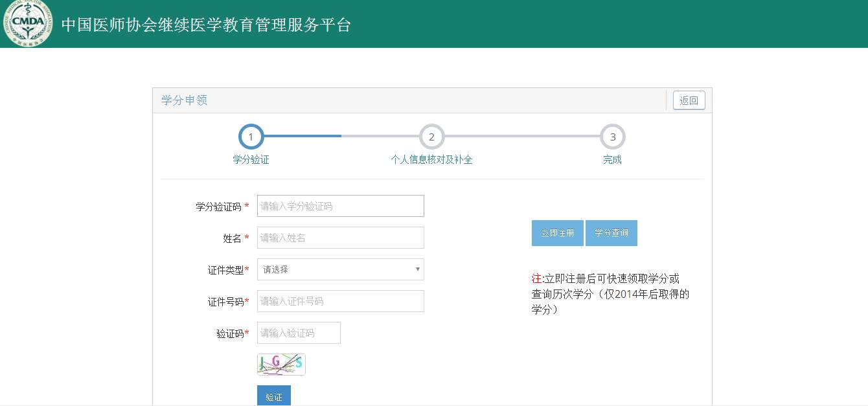The width and height of the screenshot is (868, 406).
Task: Click the 中国医师协会继续医学教育管理服务平台 header title
Action: click(206, 25)
